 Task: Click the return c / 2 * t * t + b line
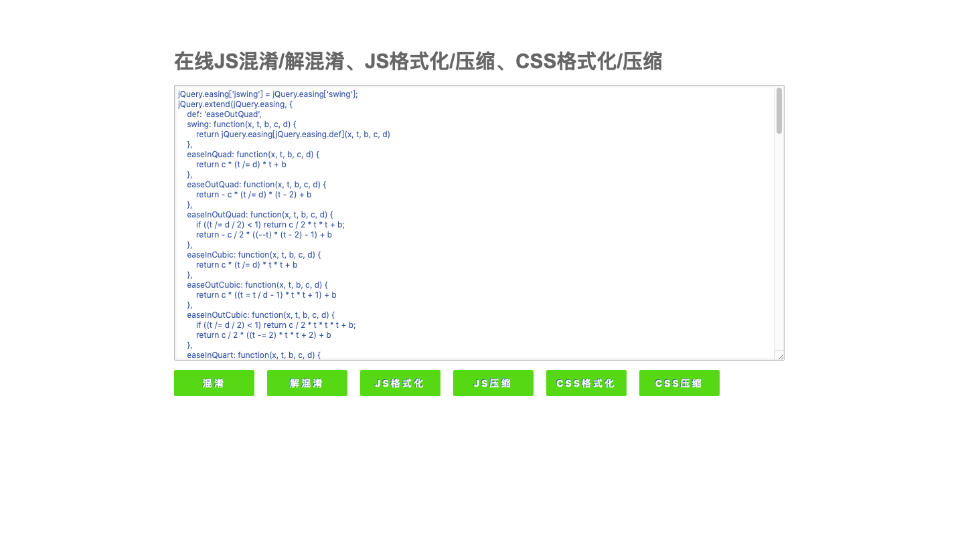[x=270, y=225]
